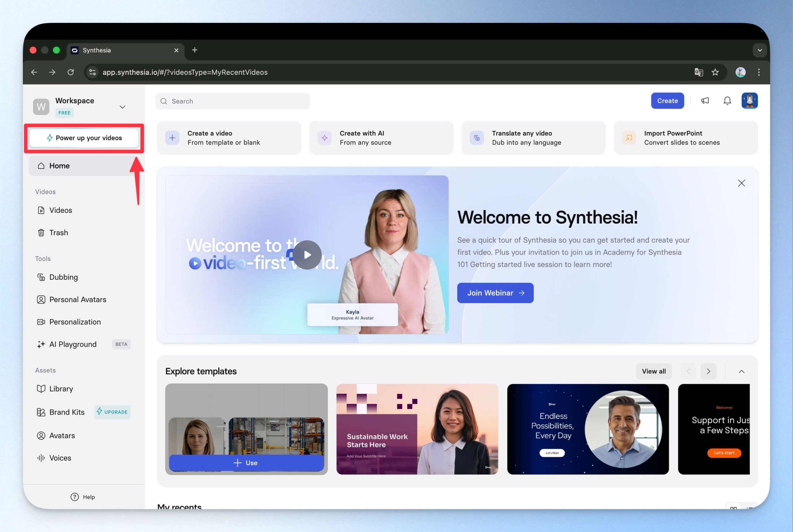Play the welcome tour video
Image resolution: width=793 pixels, height=532 pixels.
[x=307, y=255]
